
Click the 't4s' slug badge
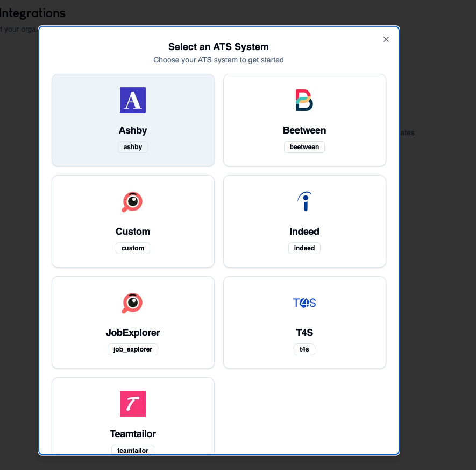coord(304,349)
